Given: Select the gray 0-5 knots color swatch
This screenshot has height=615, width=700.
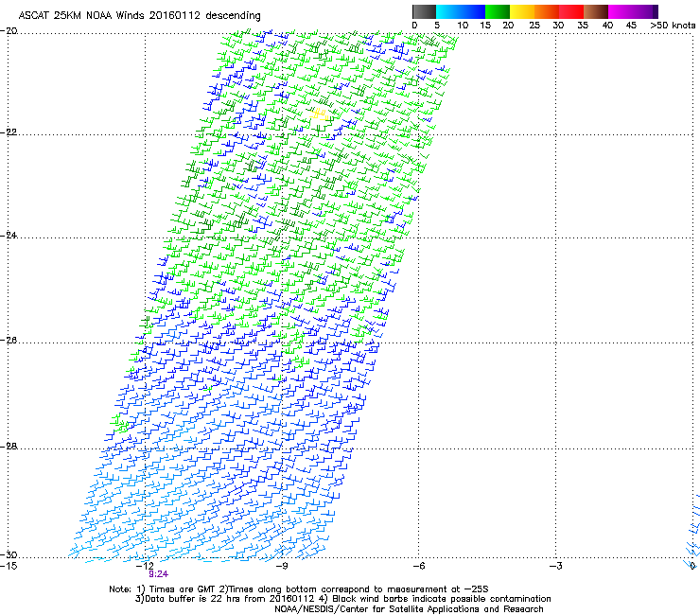Looking at the screenshot, I should tap(424, 11).
